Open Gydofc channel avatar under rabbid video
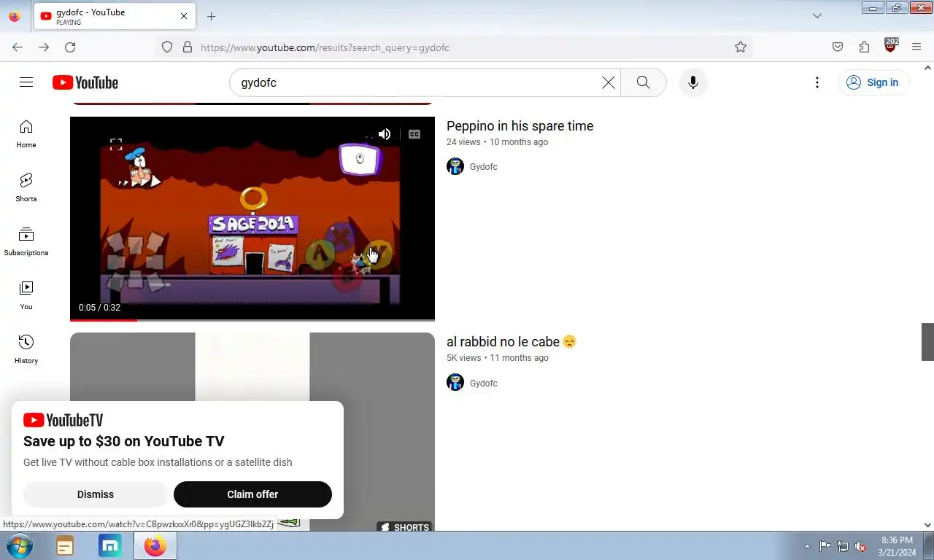The width and height of the screenshot is (934, 560). (x=455, y=382)
